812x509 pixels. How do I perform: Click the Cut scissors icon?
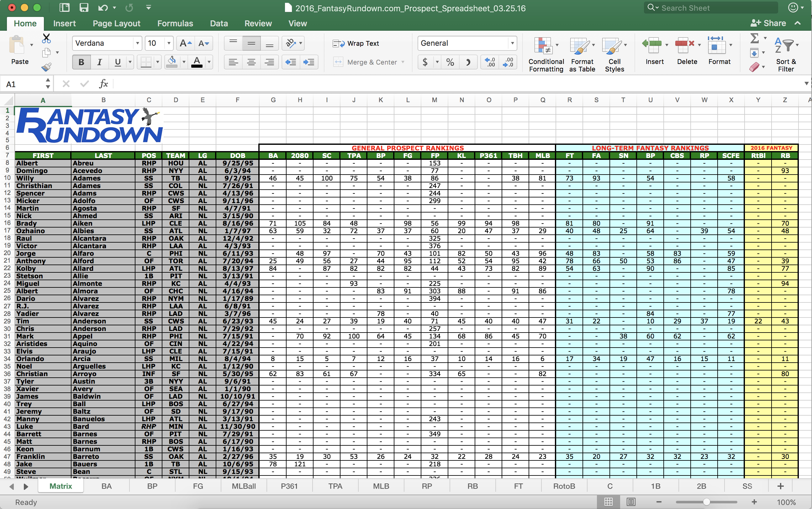coord(46,38)
